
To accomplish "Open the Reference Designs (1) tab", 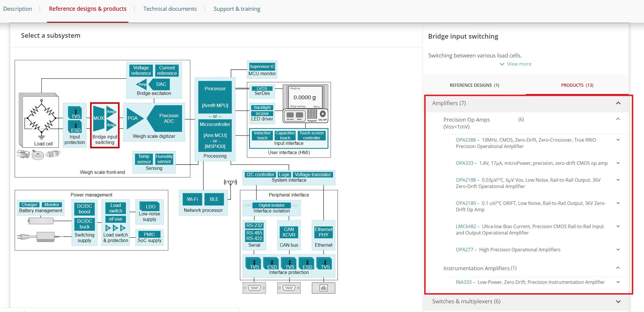I will (474, 85).
